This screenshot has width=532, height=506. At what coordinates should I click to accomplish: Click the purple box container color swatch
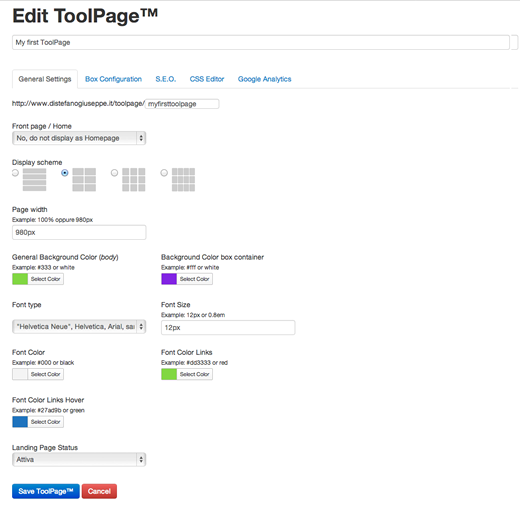pos(169,279)
